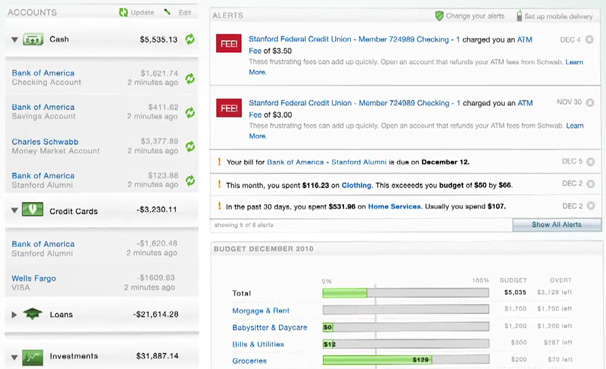Open the Home Services category link
The image size is (606, 369).
pyautogui.click(x=394, y=206)
